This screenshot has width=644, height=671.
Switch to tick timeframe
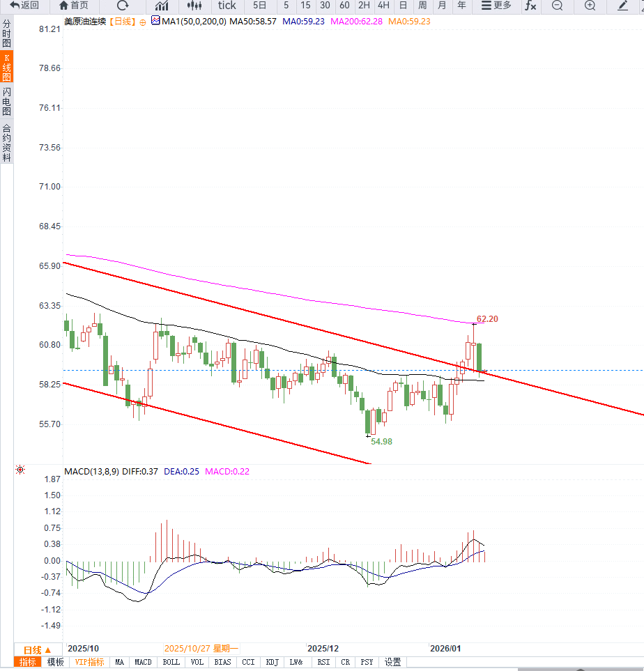click(x=227, y=6)
